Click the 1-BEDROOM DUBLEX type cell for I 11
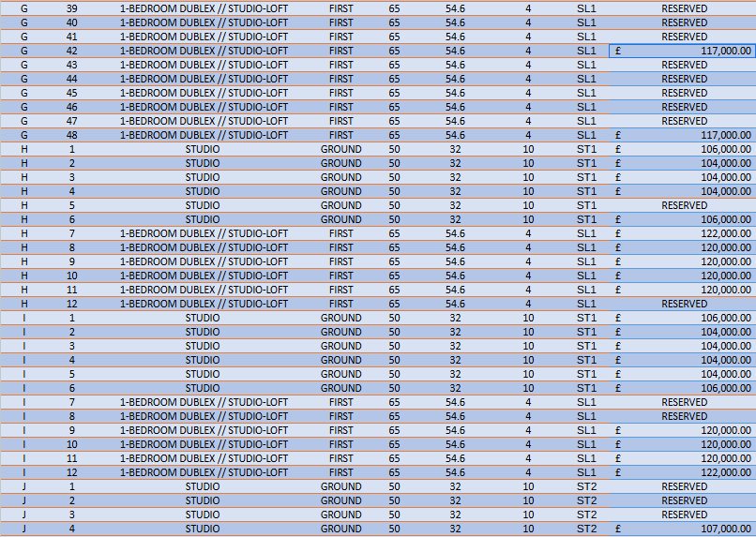 [203, 458]
